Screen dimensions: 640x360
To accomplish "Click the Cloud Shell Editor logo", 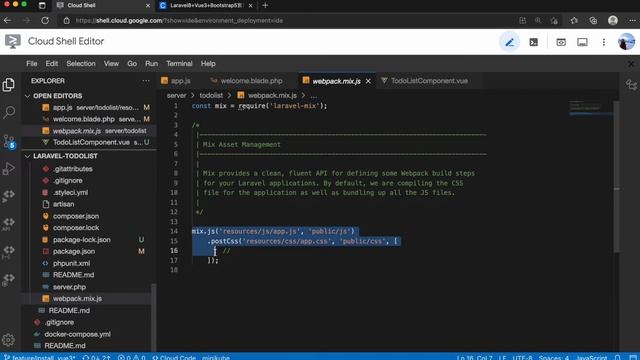I will [x=13, y=41].
